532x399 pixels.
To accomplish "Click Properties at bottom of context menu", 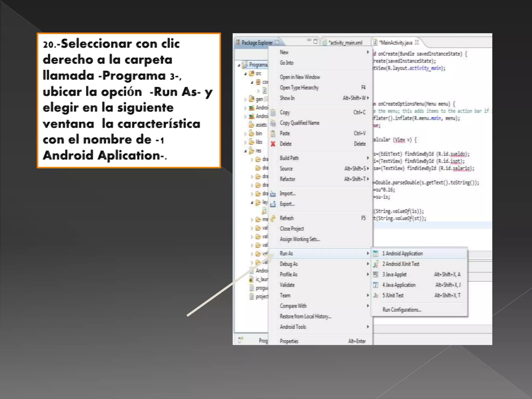I will tap(289, 341).
